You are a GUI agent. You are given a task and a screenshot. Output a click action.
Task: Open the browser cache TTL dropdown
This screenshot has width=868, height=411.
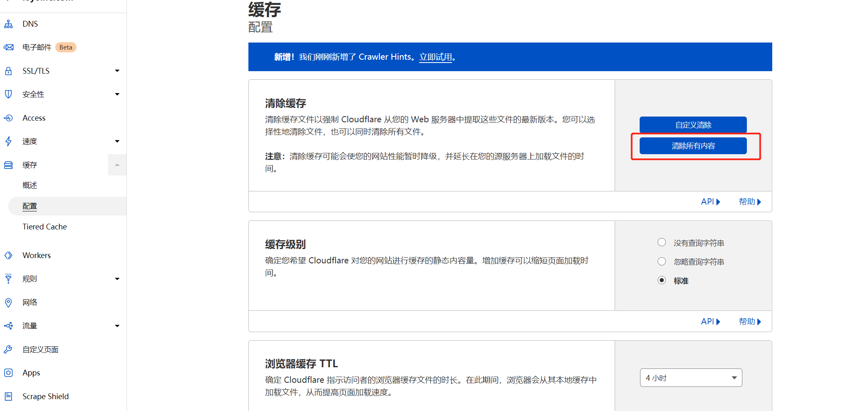point(691,378)
